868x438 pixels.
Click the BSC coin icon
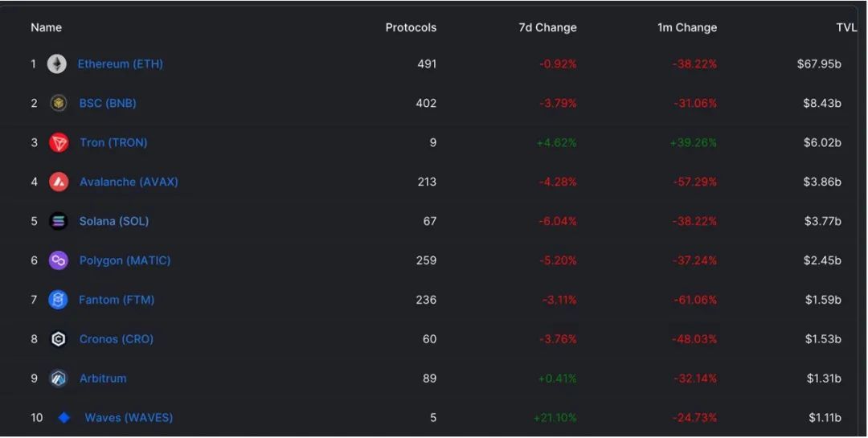59,103
